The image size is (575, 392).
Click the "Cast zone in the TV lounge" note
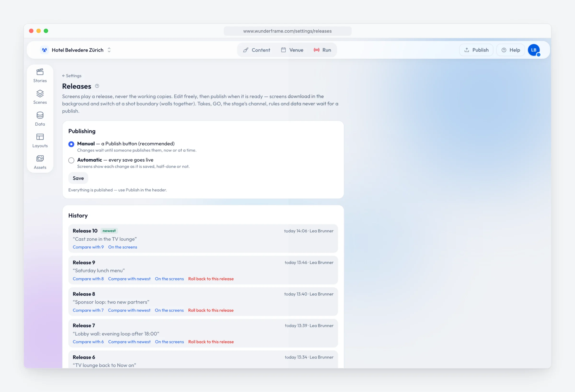[x=105, y=239]
